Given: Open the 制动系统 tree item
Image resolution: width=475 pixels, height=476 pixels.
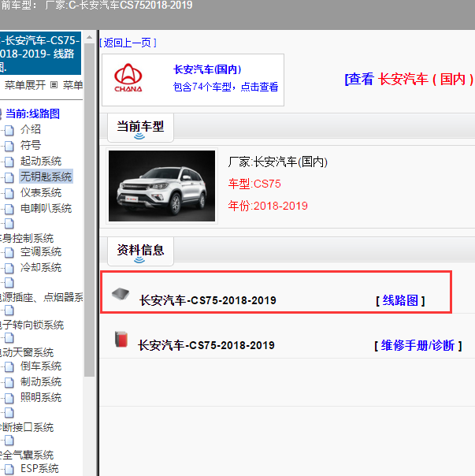Looking at the screenshot, I should pos(41,382).
